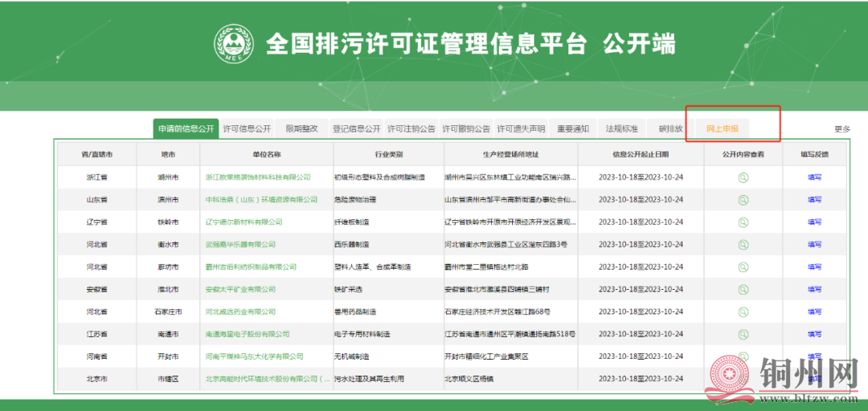Click the 单位名称 column header
The width and height of the screenshot is (868, 411).
point(267,155)
